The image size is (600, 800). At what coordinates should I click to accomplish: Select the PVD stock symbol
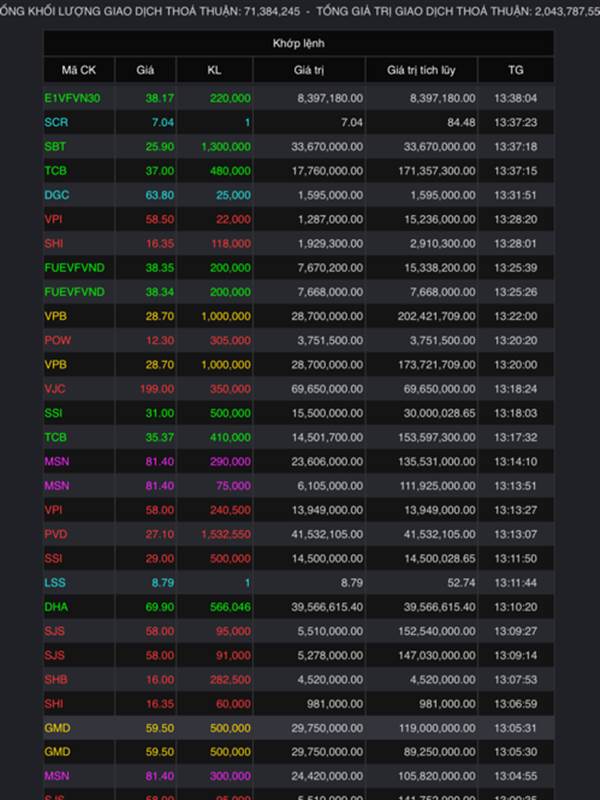coord(56,534)
